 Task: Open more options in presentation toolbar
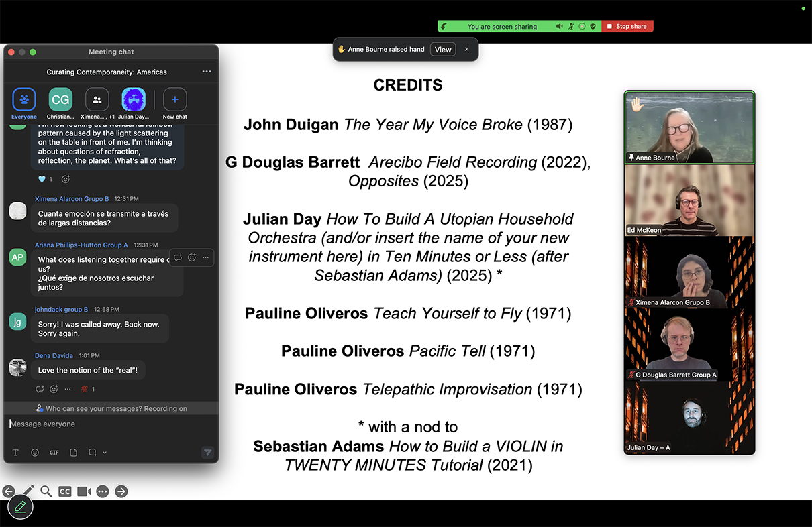(x=103, y=491)
